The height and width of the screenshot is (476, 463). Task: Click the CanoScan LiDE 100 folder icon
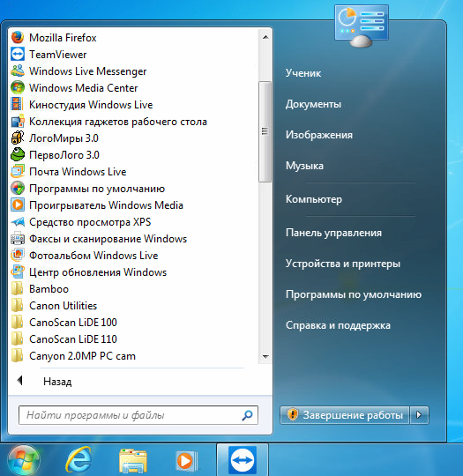[18, 322]
